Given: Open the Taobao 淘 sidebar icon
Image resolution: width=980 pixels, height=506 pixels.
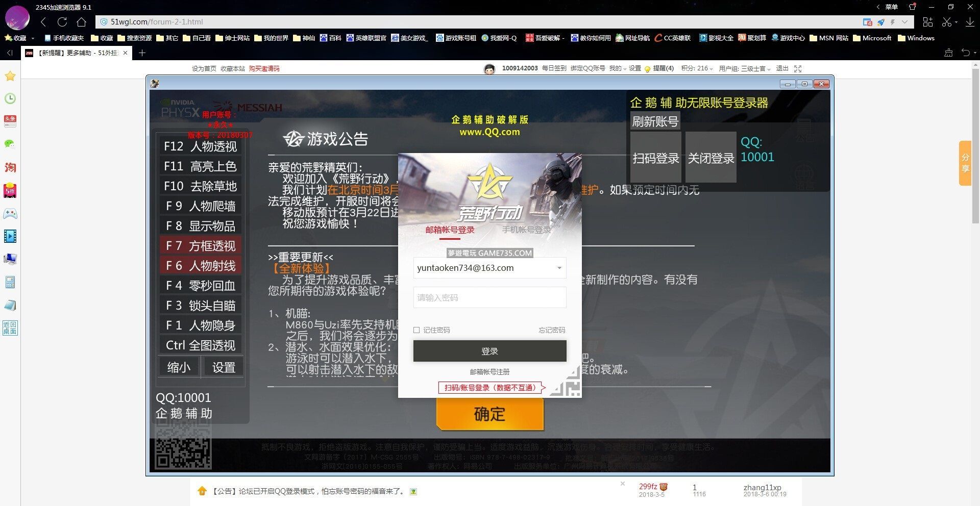Looking at the screenshot, I should point(10,167).
